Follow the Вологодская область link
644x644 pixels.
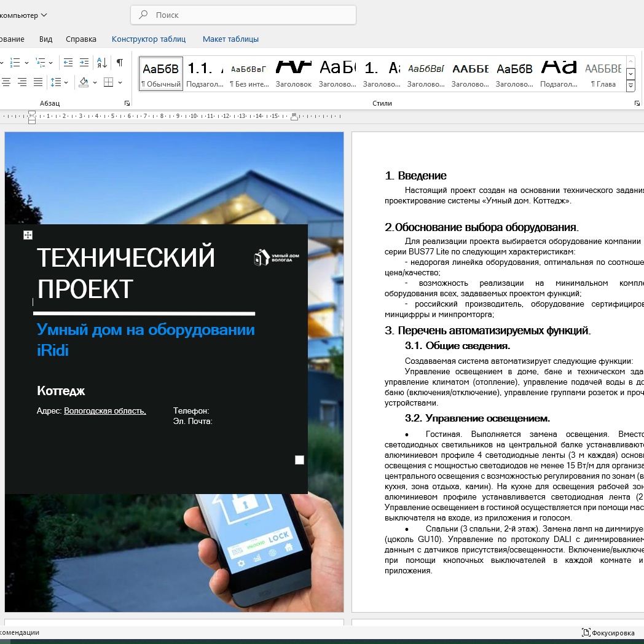[x=105, y=410]
